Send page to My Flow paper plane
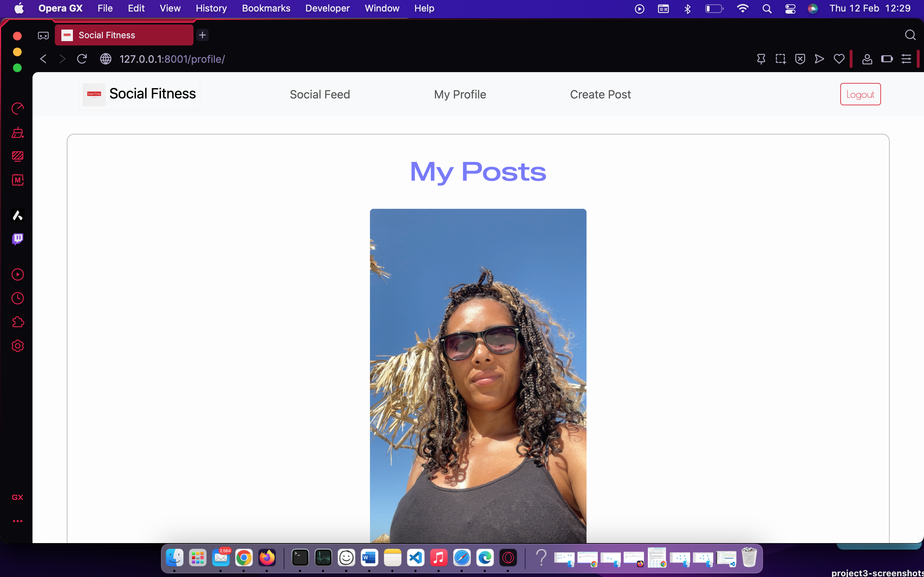Image resolution: width=924 pixels, height=577 pixels. click(x=819, y=59)
